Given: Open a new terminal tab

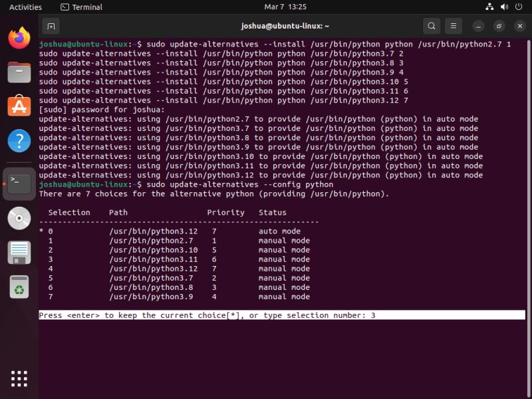Looking at the screenshot, I should click(x=51, y=25).
